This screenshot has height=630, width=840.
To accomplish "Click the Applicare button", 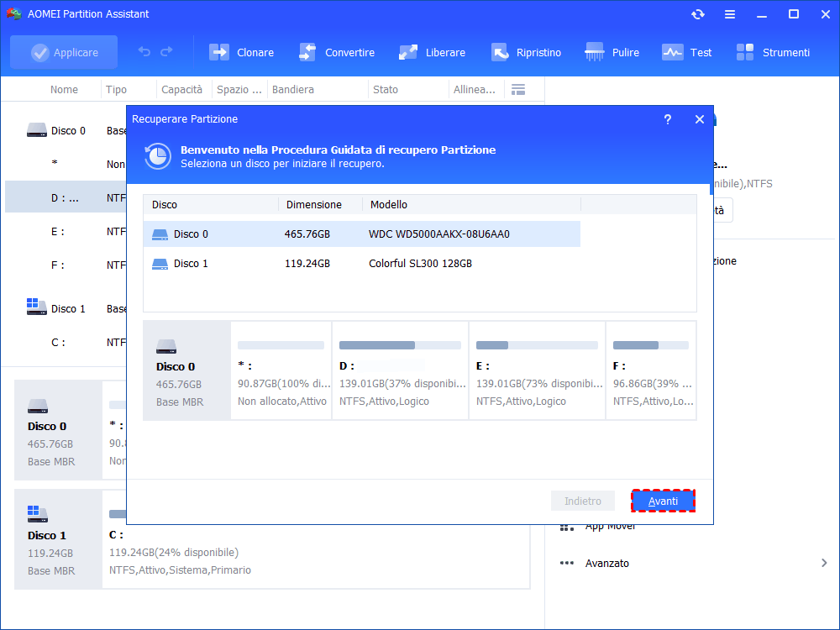I will [64, 52].
